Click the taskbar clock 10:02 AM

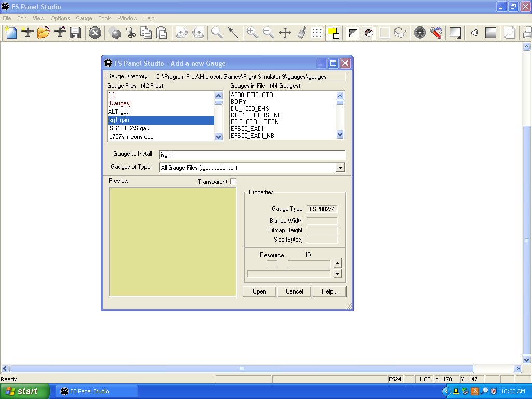click(513, 391)
